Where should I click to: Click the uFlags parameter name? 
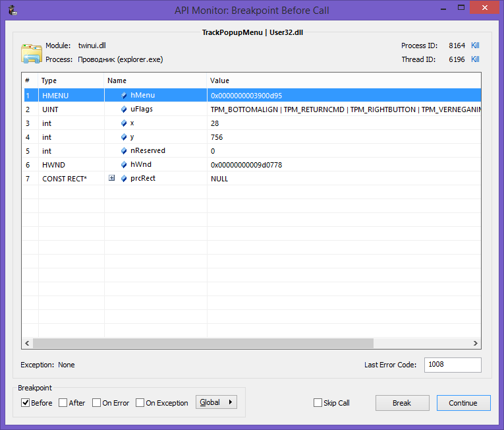tap(142, 109)
